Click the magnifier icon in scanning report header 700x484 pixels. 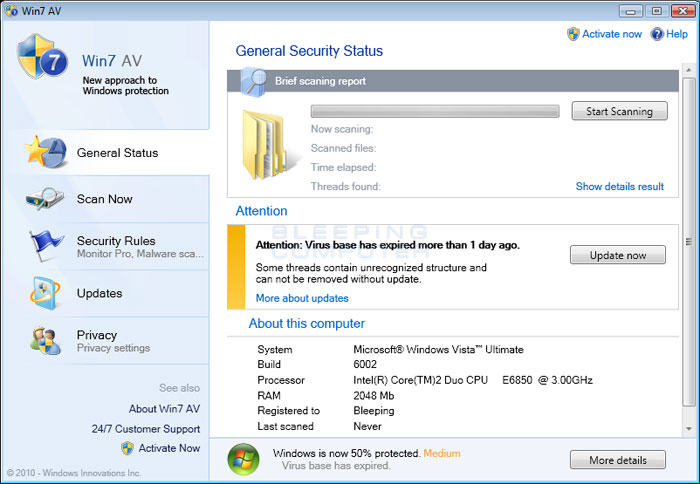tap(253, 81)
